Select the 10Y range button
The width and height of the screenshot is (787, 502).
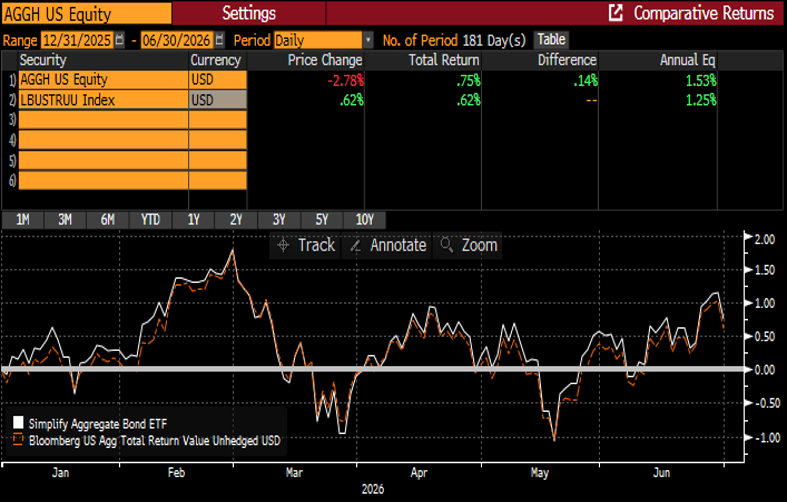click(x=364, y=220)
